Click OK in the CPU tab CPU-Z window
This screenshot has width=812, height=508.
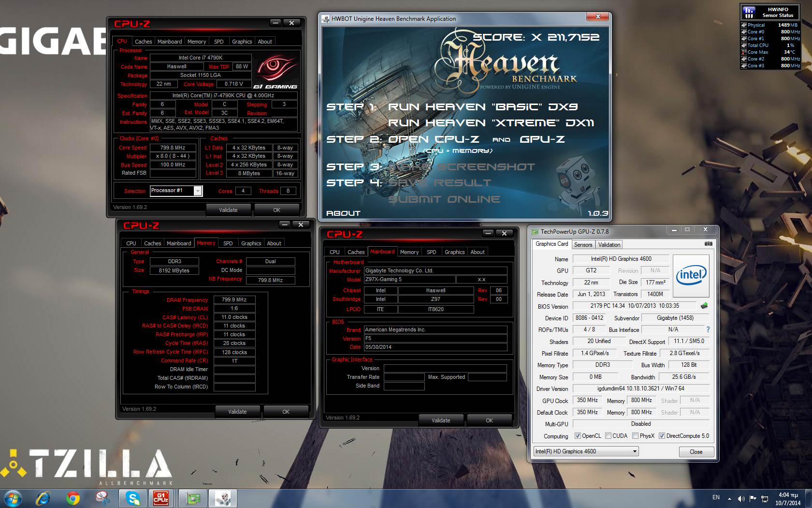(276, 210)
